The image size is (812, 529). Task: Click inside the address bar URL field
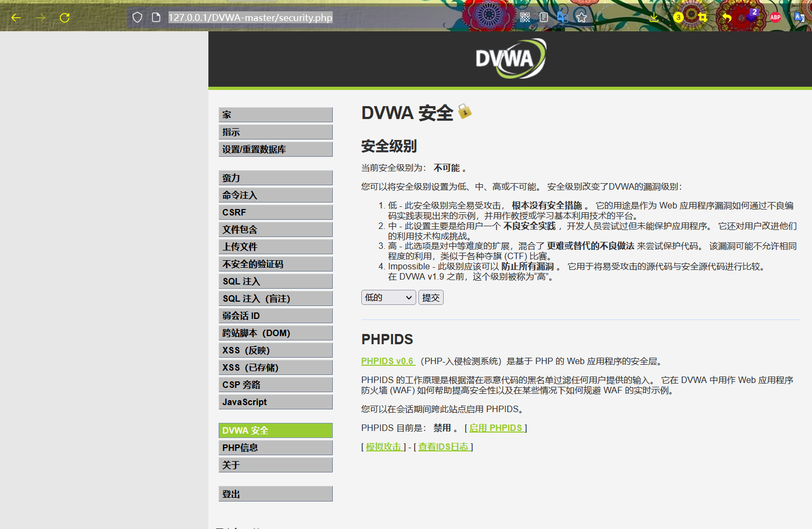point(250,17)
